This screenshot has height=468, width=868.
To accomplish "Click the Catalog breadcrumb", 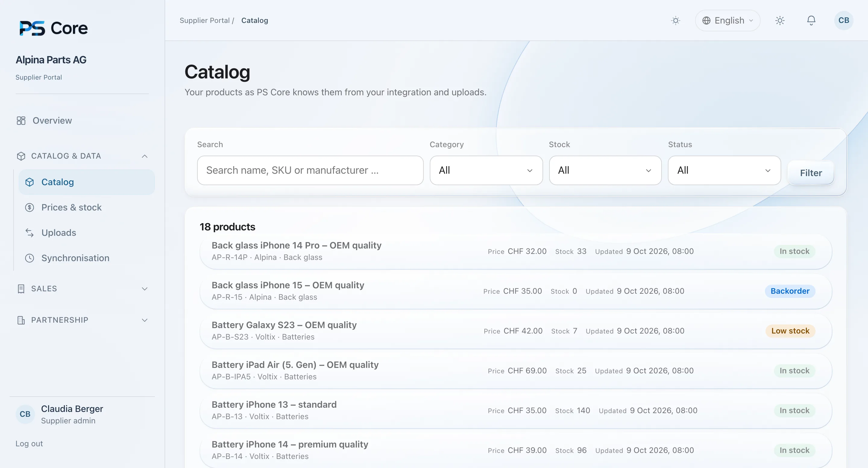I will click(x=255, y=21).
